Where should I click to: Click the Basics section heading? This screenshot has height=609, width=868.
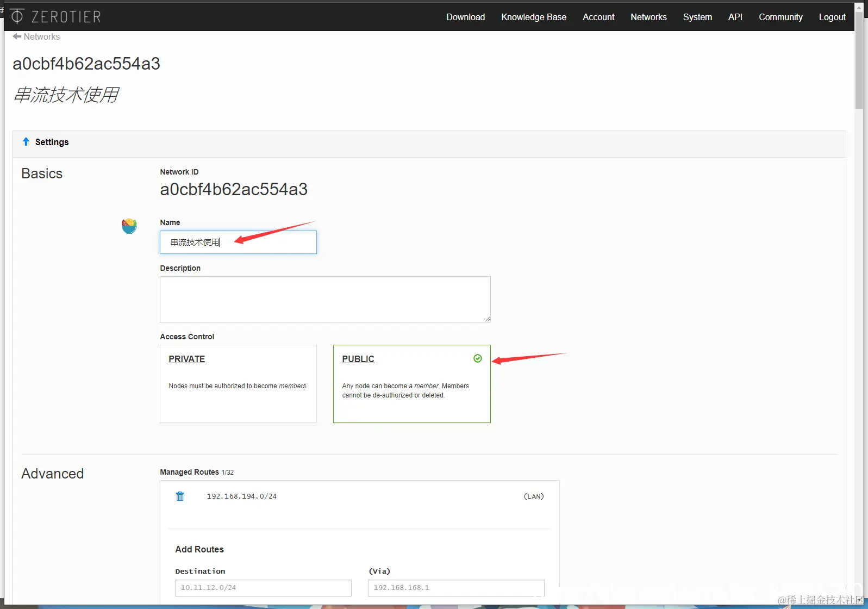42,173
